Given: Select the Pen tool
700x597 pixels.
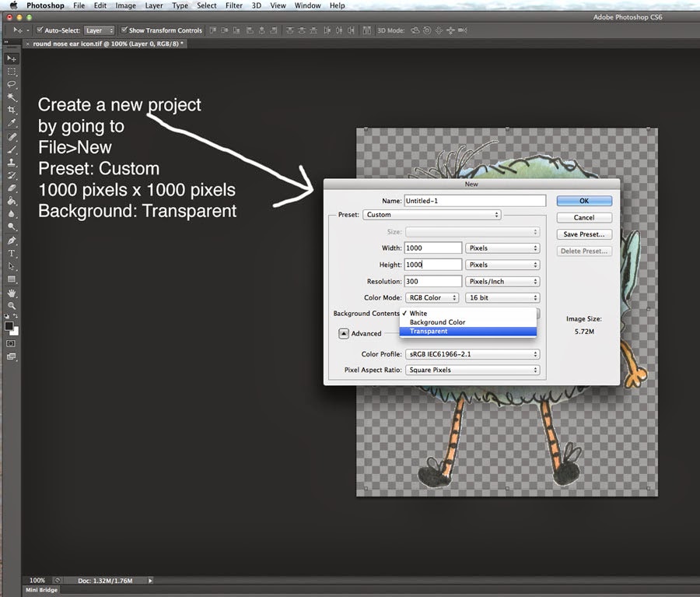Looking at the screenshot, I should point(12,241).
